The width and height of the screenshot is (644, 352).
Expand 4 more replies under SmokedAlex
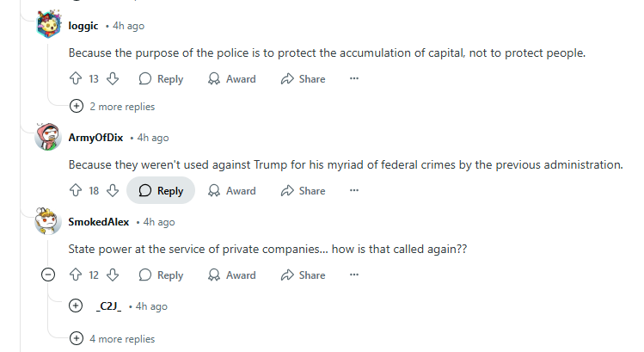click(113, 339)
